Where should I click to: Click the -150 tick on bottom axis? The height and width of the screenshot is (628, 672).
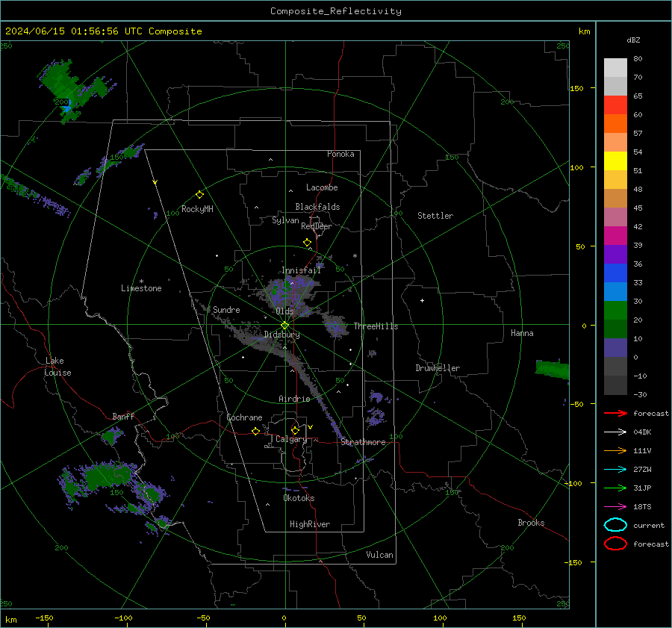pos(44,618)
